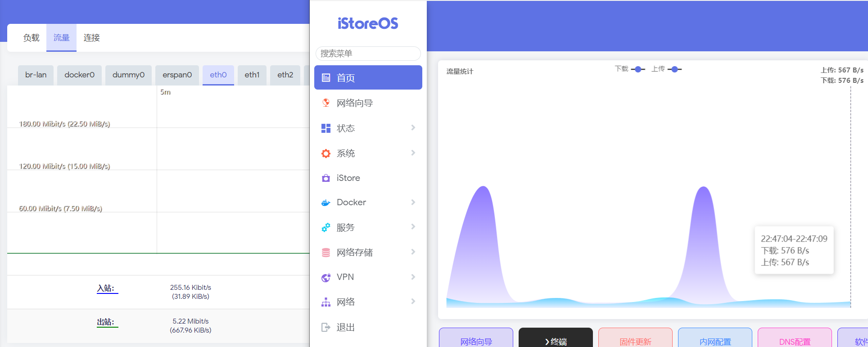Click the DNS配置 button
The image size is (868, 347).
795,338
